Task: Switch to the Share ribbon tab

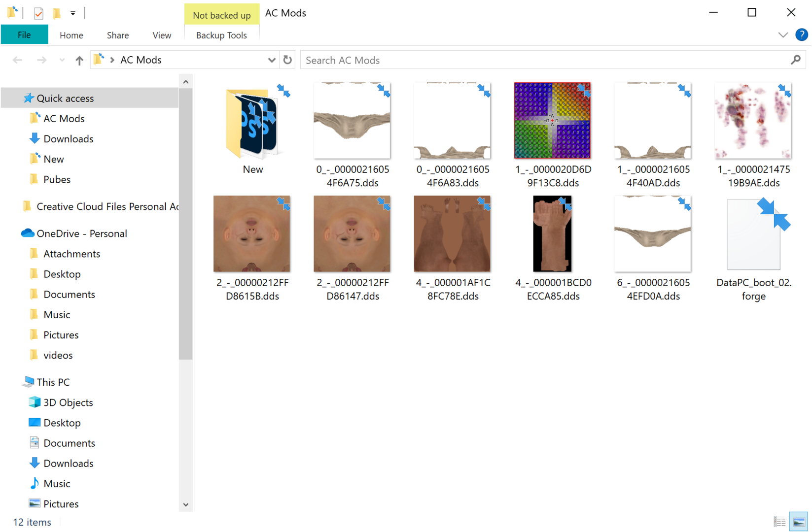Action: (x=118, y=35)
